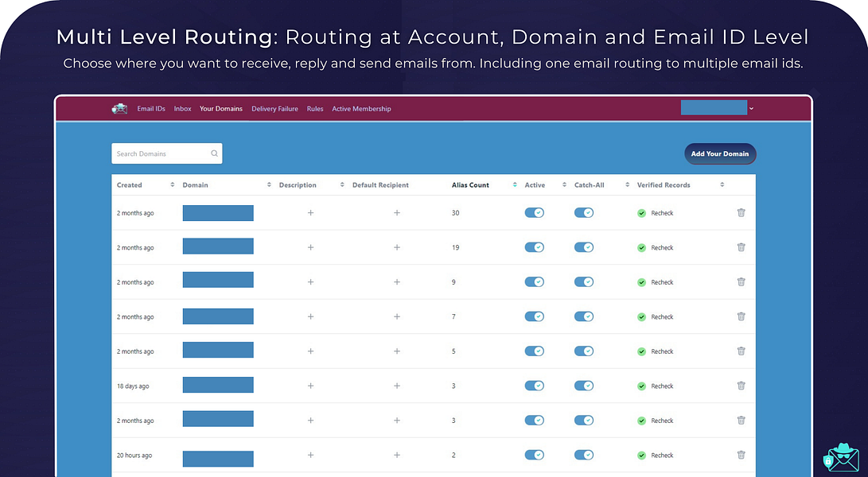This screenshot has height=477, width=868.
Task: Sort by the Catch-All column arrows
Action: 627,184
